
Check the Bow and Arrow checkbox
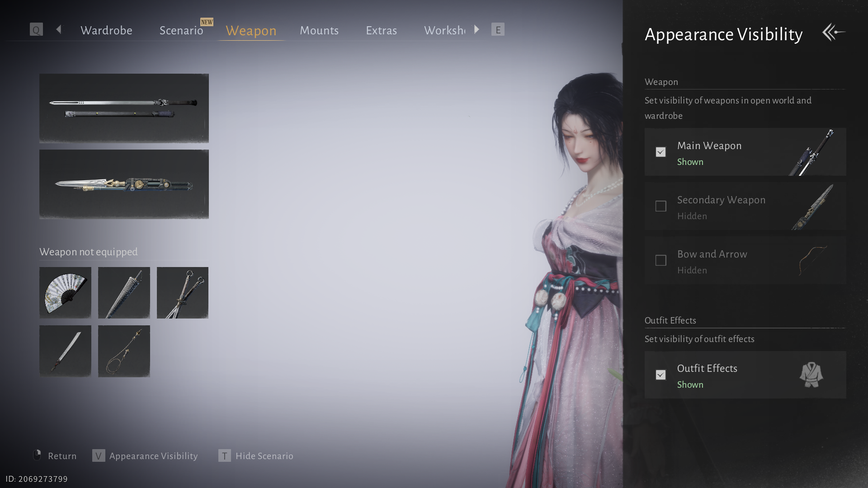[x=660, y=260]
